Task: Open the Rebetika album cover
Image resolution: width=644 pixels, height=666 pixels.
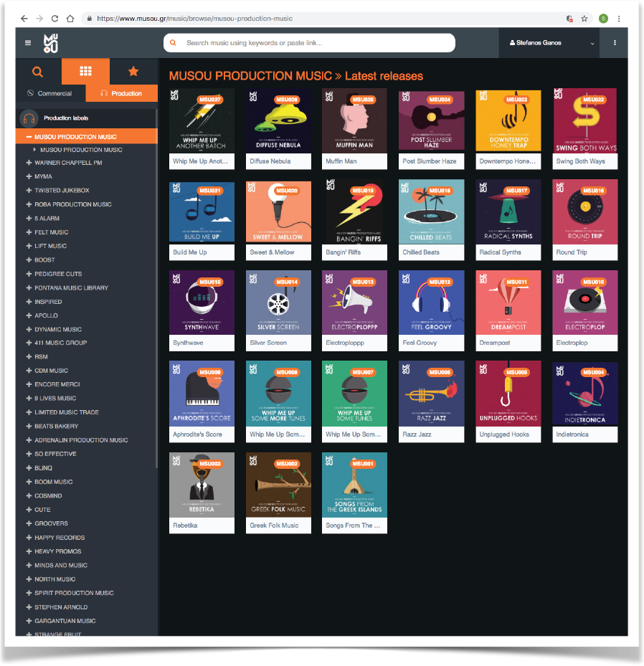Action: (202, 485)
